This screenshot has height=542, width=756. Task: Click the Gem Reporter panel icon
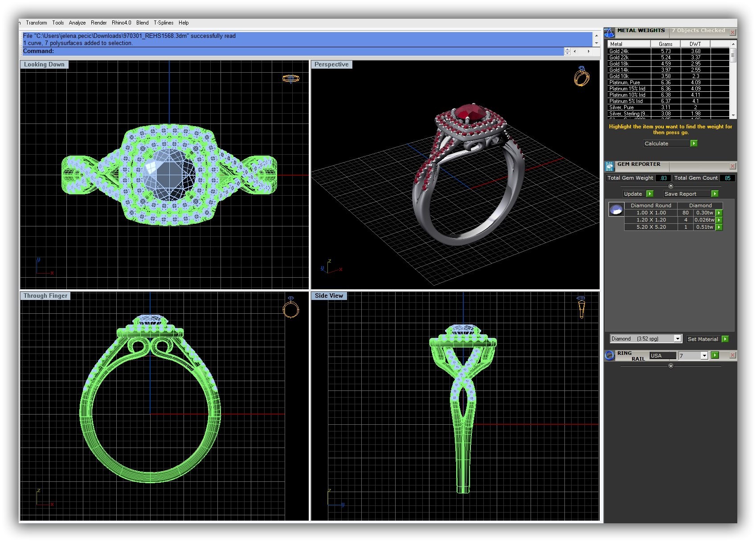coord(609,166)
